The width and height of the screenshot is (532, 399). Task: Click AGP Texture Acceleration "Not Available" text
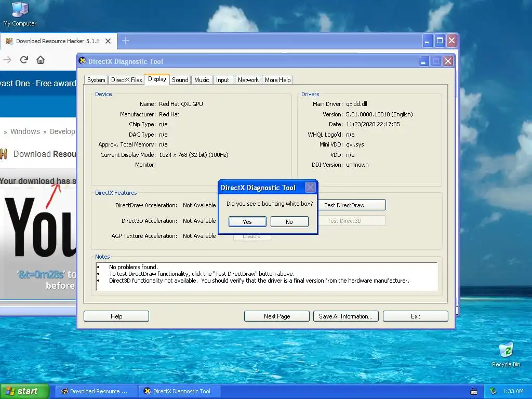click(199, 235)
